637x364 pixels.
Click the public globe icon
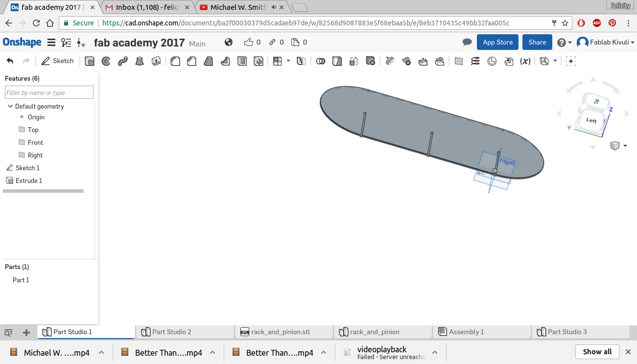[229, 42]
